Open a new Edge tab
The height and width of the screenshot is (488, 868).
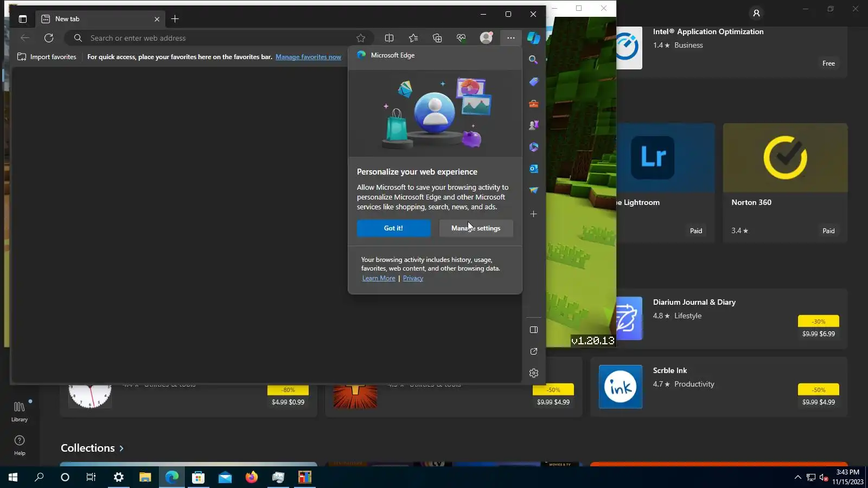[175, 19]
